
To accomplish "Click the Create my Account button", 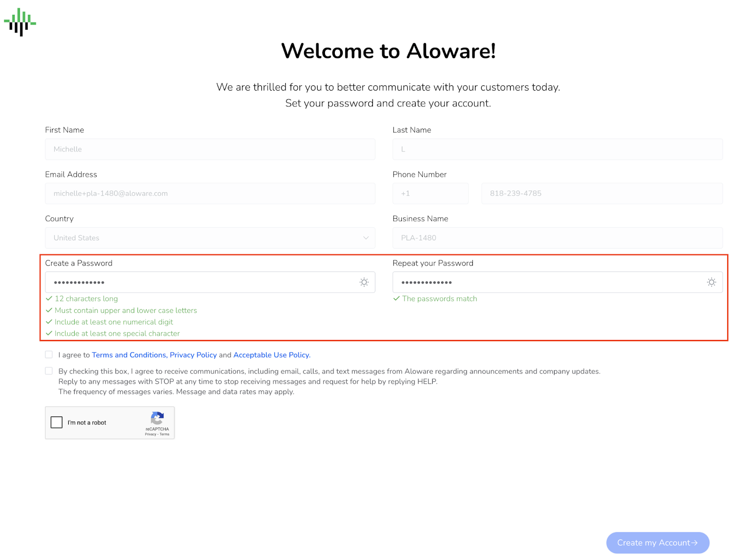I will [x=658, y=543].
